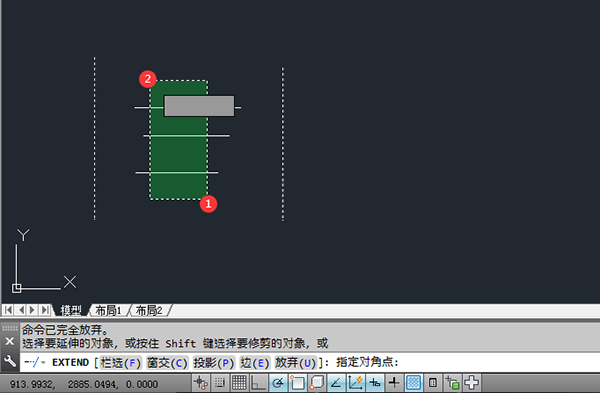Open recent commands dropdown arrow
Screen dimensions: 600x393
coord(43,362)
